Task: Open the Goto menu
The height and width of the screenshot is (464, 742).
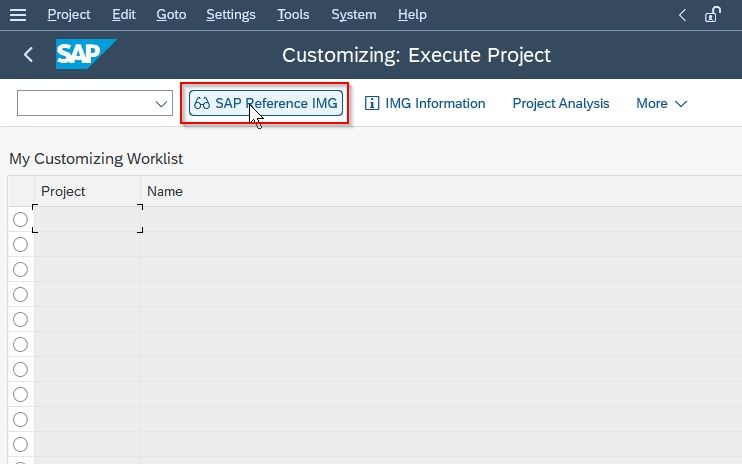Action: [x=171, y=15]
